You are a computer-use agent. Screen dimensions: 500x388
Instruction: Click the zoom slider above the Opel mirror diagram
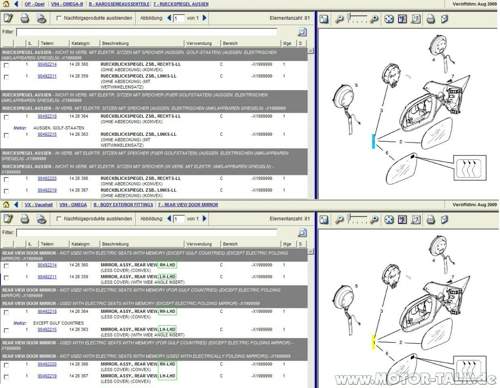(x=357, y=19)
